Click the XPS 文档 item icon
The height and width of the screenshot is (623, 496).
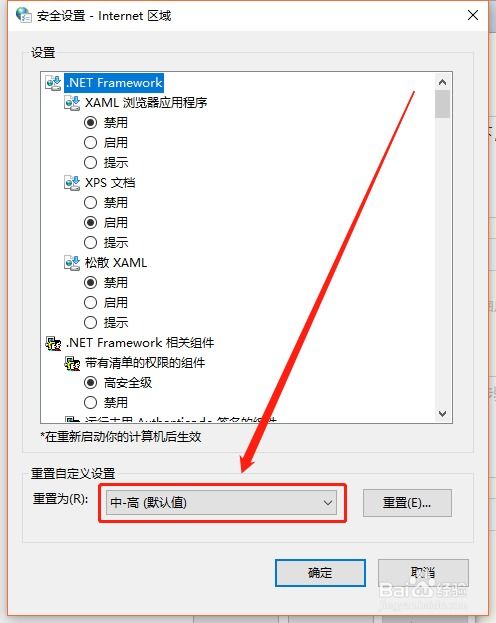coord(72,183)
